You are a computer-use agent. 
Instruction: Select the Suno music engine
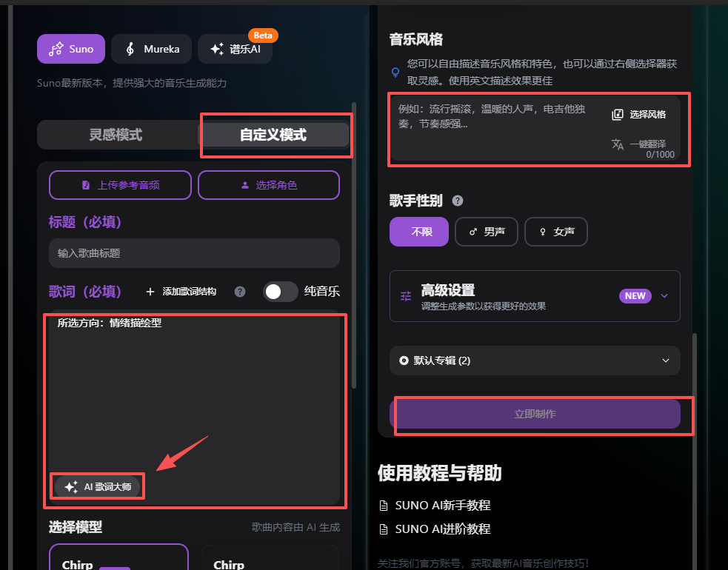tap(70, 49)
